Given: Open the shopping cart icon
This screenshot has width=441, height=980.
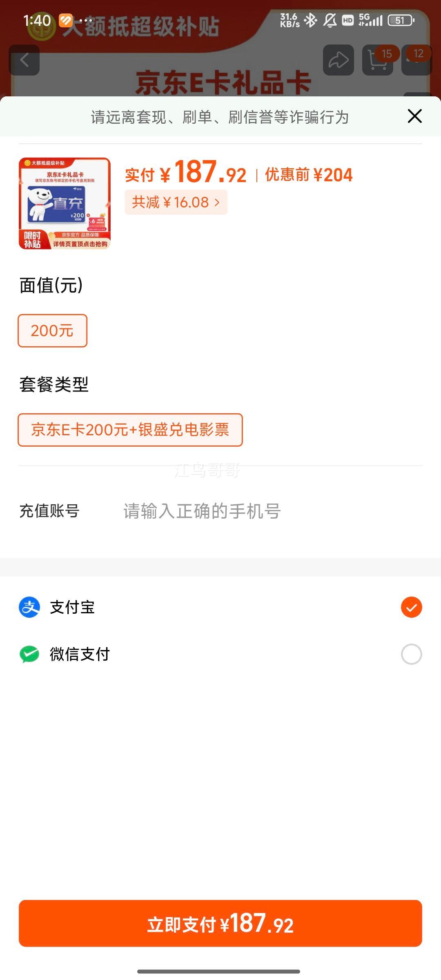Looking at the screenshot, I should [x=377, y=60].
